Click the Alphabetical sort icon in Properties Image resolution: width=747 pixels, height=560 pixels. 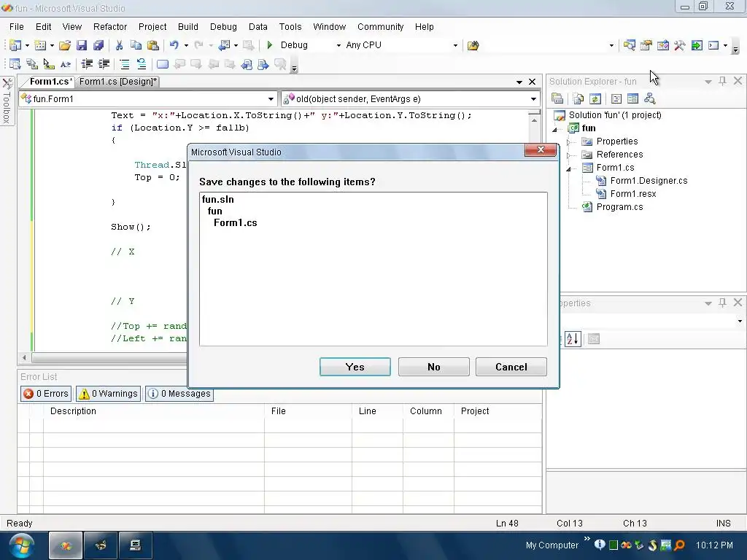(x=573, y=339)
